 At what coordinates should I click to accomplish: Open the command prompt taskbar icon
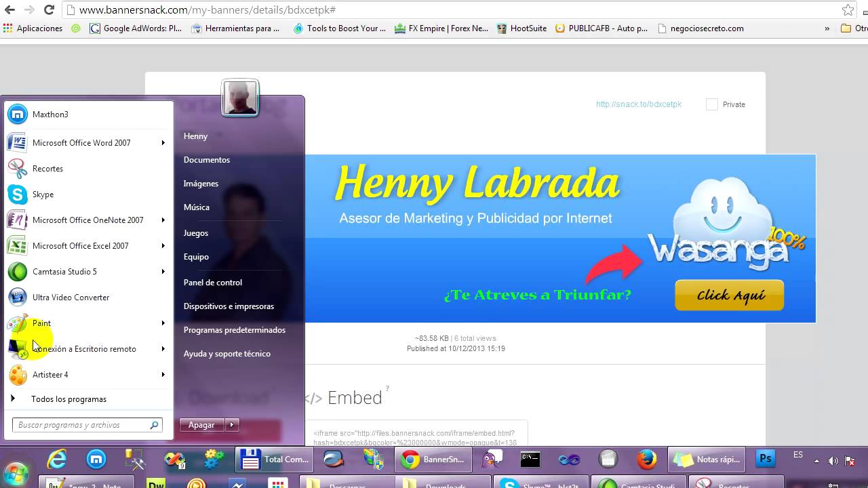click(x=530, y=460)
